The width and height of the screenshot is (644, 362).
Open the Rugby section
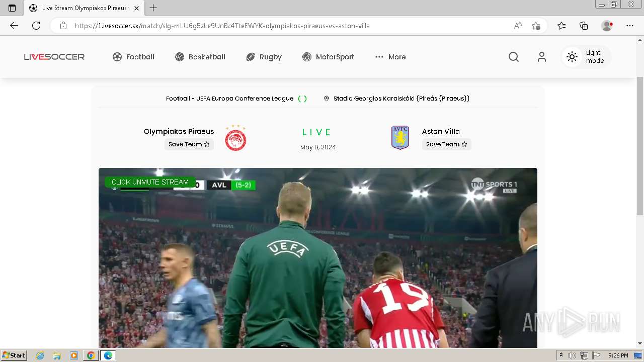point(264,57)
